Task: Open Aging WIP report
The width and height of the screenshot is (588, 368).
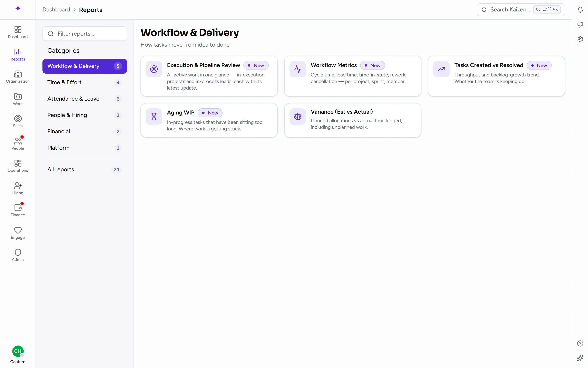Action: coord(209,120)
